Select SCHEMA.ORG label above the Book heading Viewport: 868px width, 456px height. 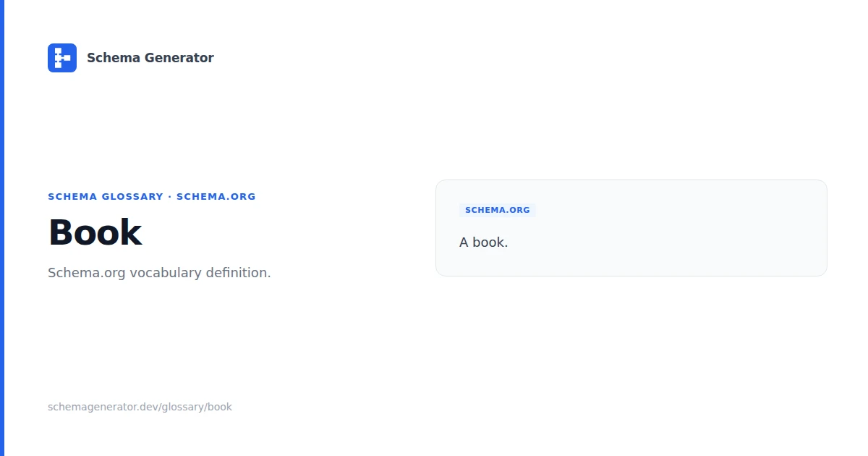pyautogui.click(x=216, y=196)
